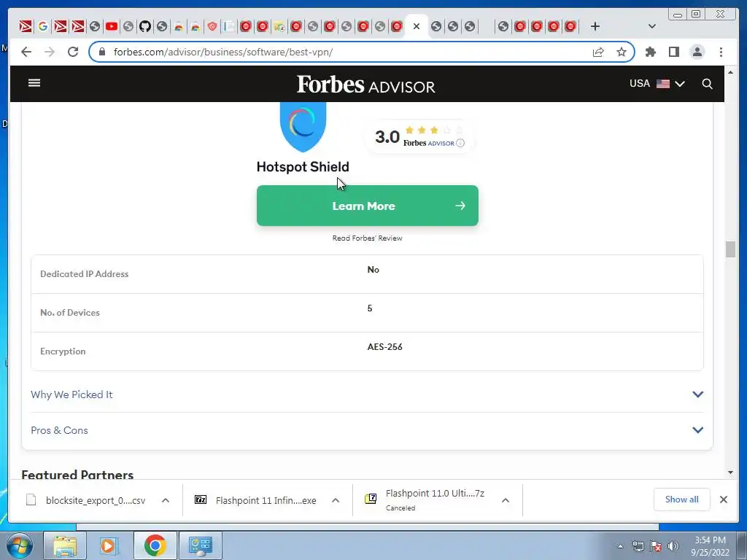Toggle the browser side panel

click(673, 52)
